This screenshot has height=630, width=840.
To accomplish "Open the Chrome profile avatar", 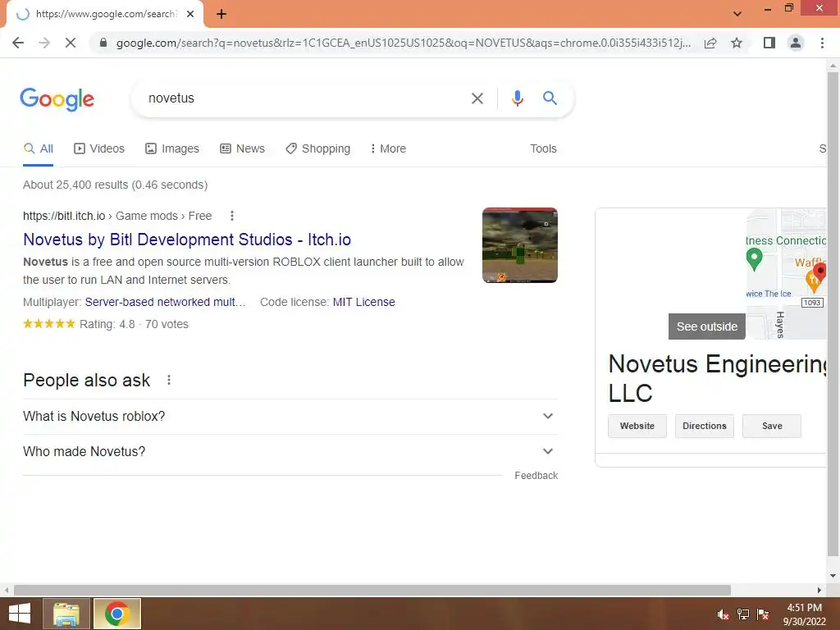I will coord(796,43).
